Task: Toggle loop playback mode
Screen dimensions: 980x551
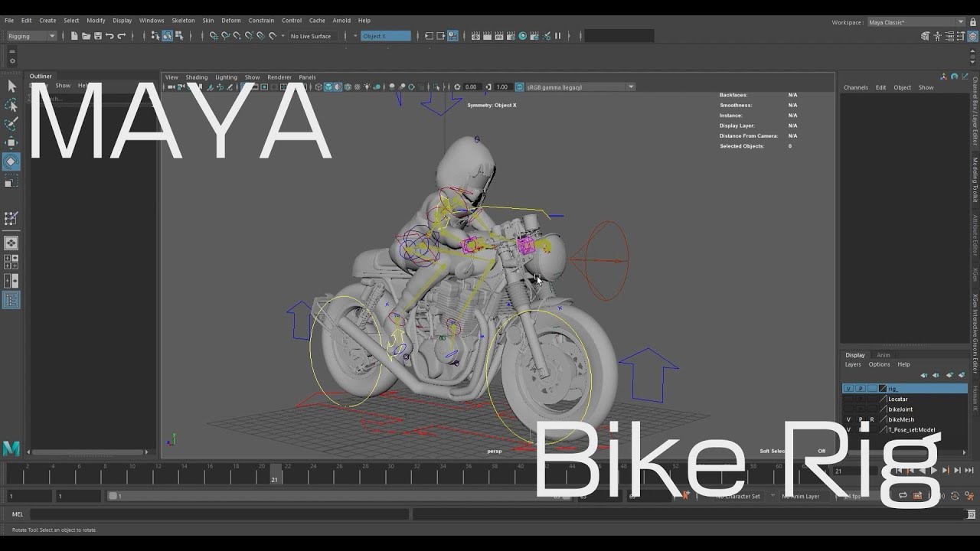Action: click(903, 496)
